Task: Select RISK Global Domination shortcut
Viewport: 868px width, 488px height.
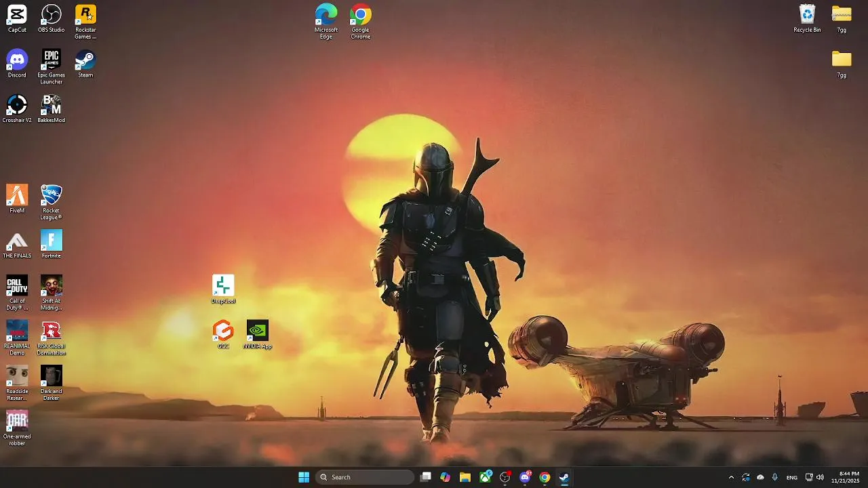Action: pos(52,338)
